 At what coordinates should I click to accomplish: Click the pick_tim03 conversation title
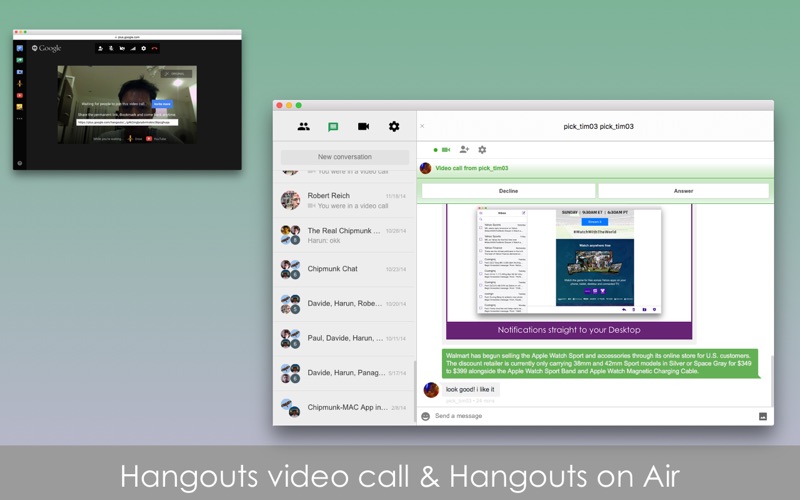click(x=598, y=127)
